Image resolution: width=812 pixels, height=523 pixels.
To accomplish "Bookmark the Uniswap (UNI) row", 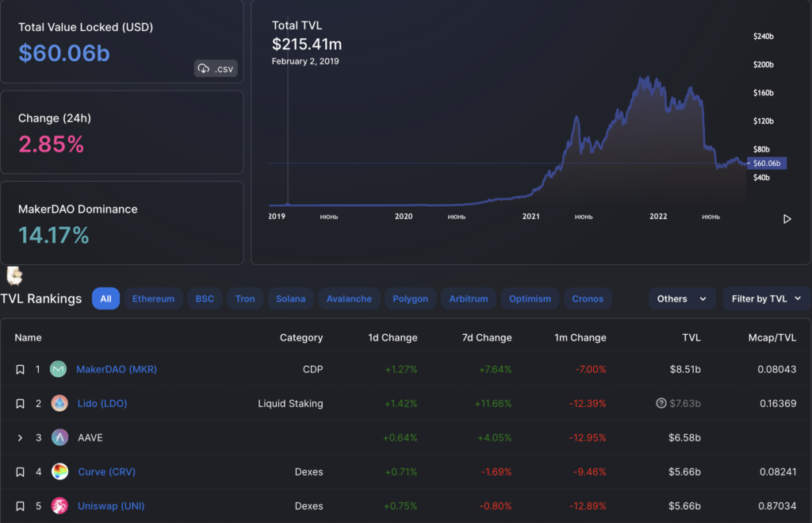I will (21, 506).
